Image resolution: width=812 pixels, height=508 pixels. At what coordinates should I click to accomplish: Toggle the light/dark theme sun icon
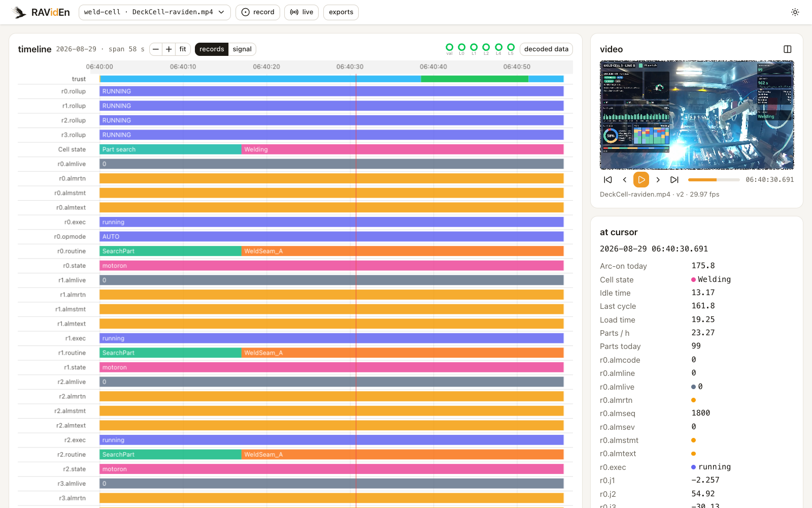pos(795,12)
